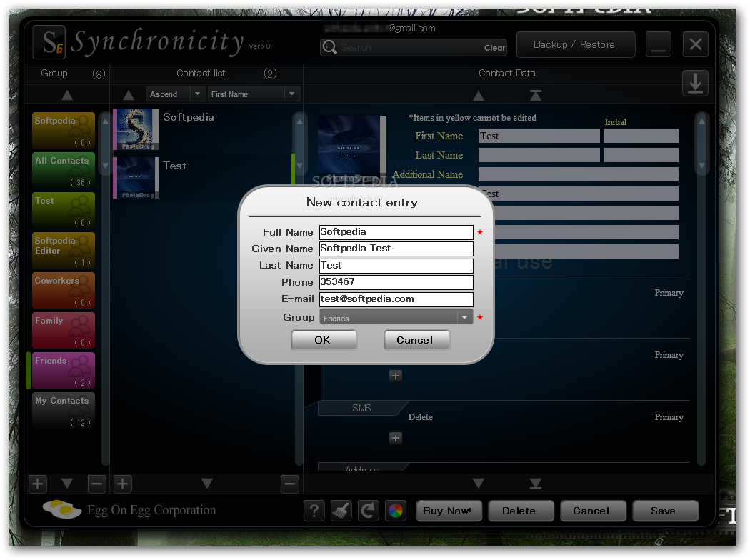This screenshot has width=750, height=560.
Task: Select the My Contacts group
Action: point(64,410)
